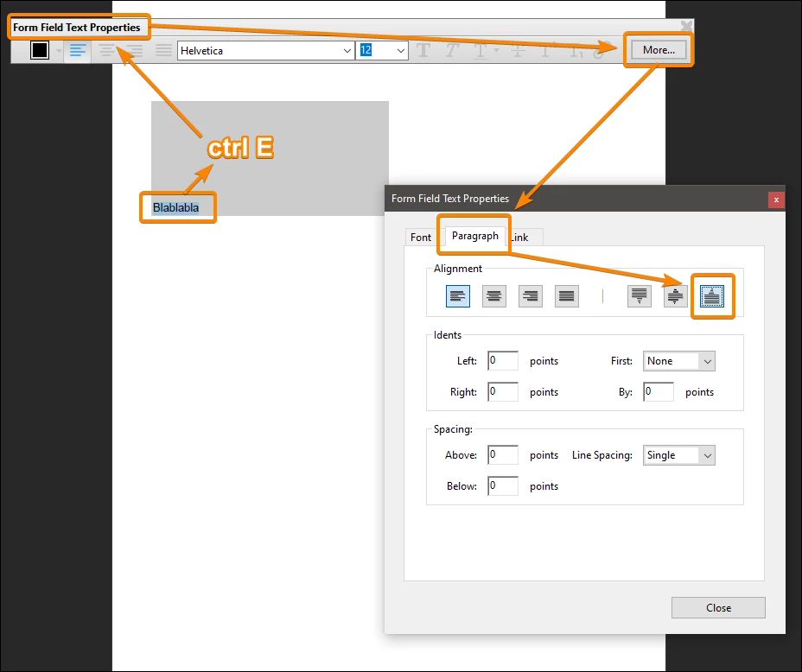Open the First indent None dropdown
The image size is (802, 672).
pyautogui.click(x=678, y=361)
